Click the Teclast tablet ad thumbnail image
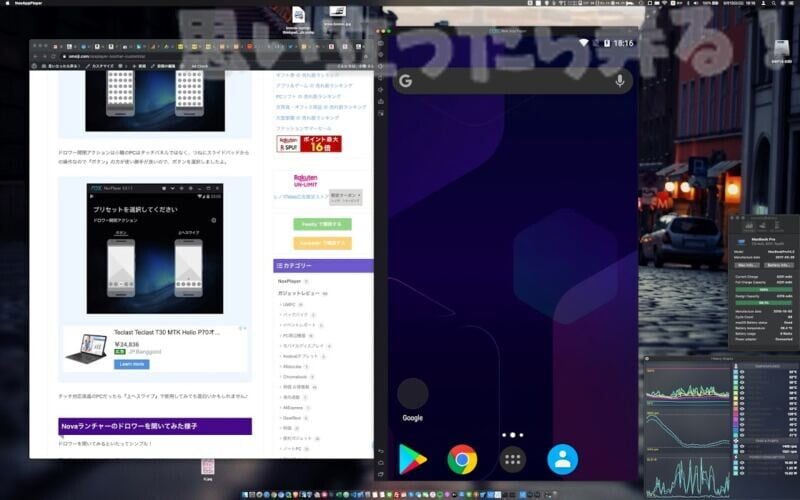The height and width of the screenshot is (500, 800). point(86,348)
